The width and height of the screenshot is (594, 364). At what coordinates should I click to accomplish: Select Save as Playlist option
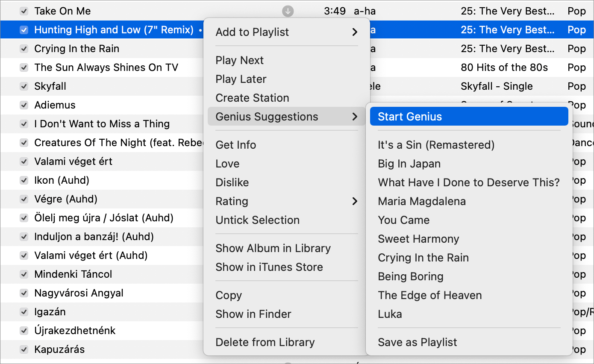coord(418,342)
